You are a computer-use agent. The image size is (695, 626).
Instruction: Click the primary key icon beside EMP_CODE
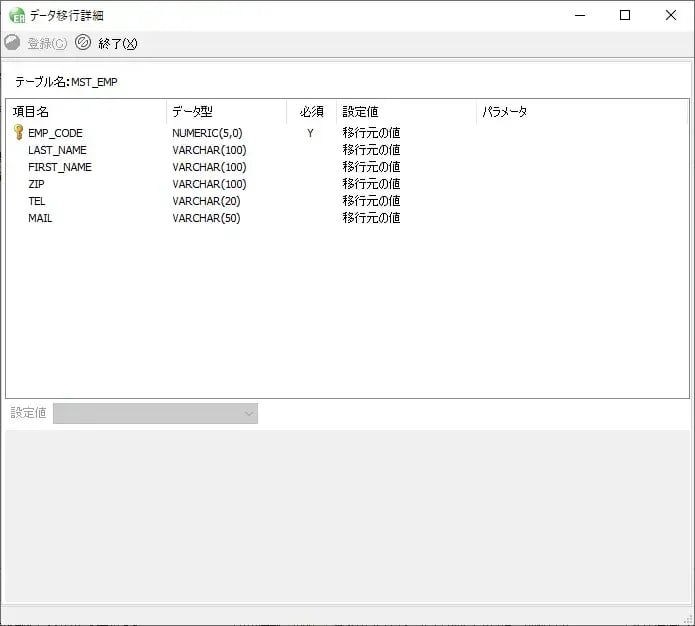click(x=18, y=132)
